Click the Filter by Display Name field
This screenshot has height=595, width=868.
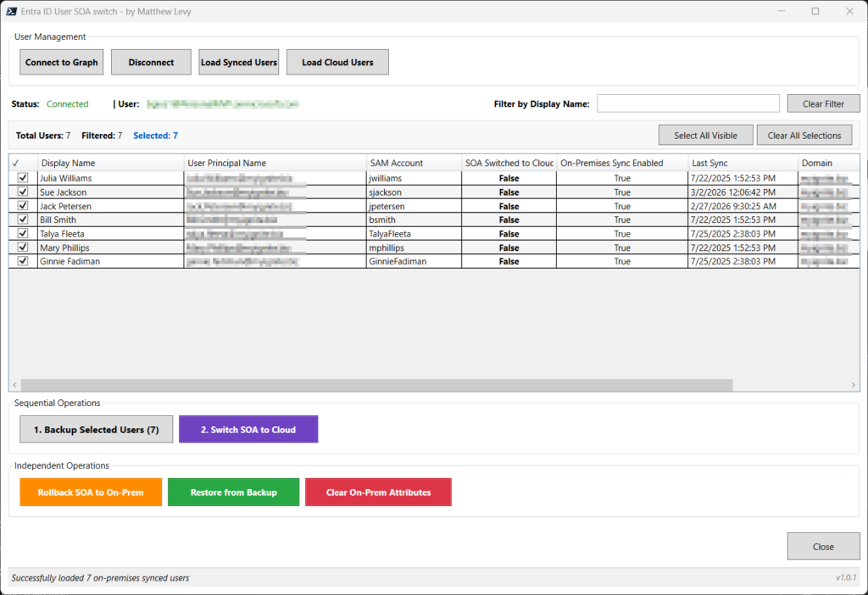pyautogui.click(x=687, y=103)
